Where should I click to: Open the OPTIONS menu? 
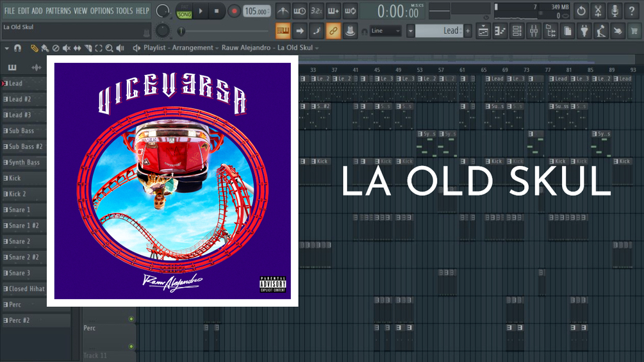coord(102,11)
